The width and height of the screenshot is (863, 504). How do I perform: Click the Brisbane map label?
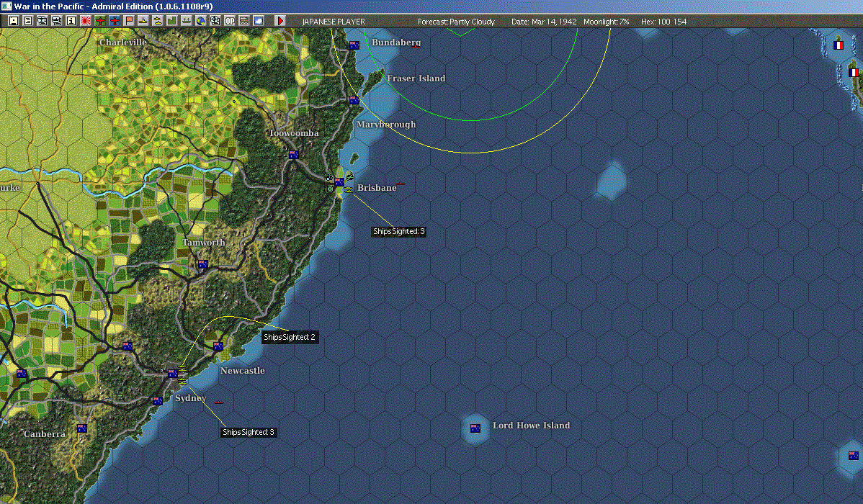[x=377, y=188]
